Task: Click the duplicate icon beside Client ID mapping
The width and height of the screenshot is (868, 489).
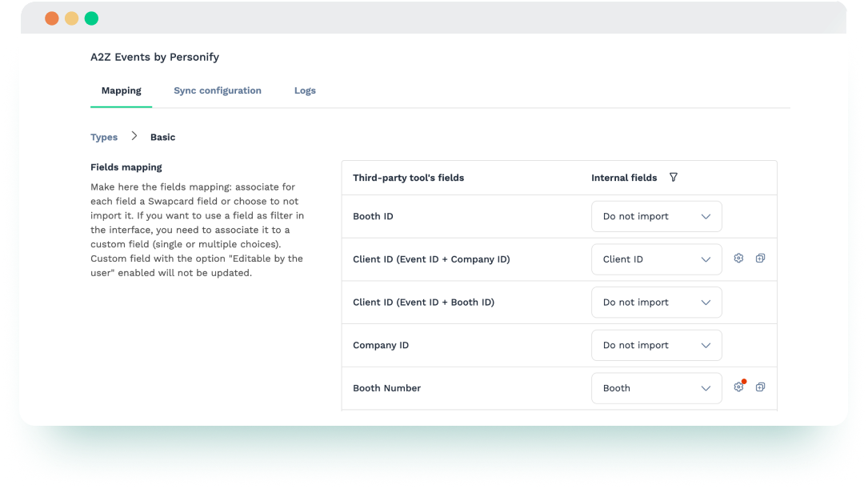Action: click(760, 259)
